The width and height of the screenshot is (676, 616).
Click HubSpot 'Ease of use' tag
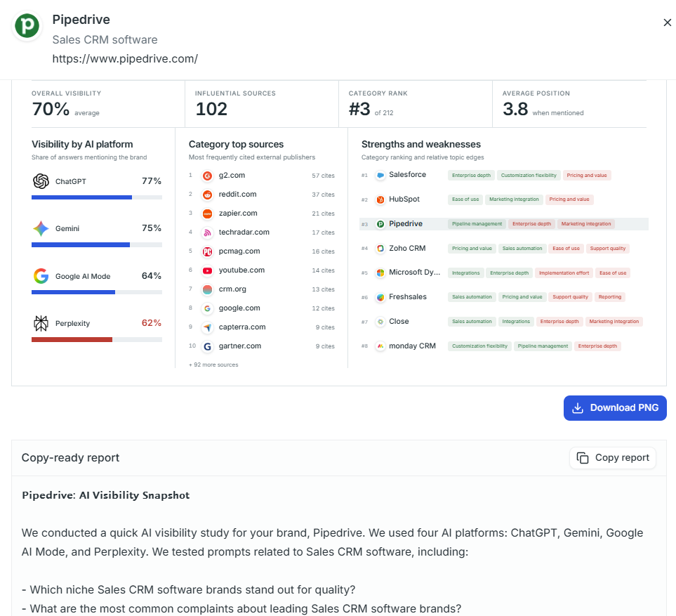[x=465, y=199]
